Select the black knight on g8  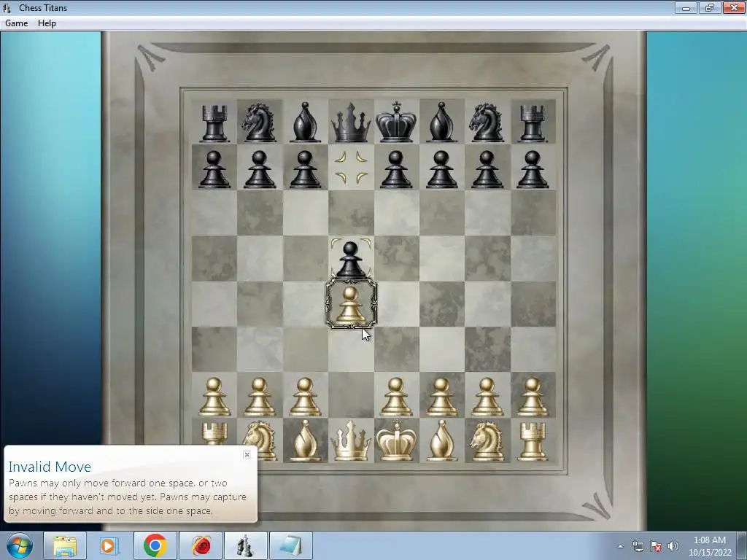(x=487, y=122)
